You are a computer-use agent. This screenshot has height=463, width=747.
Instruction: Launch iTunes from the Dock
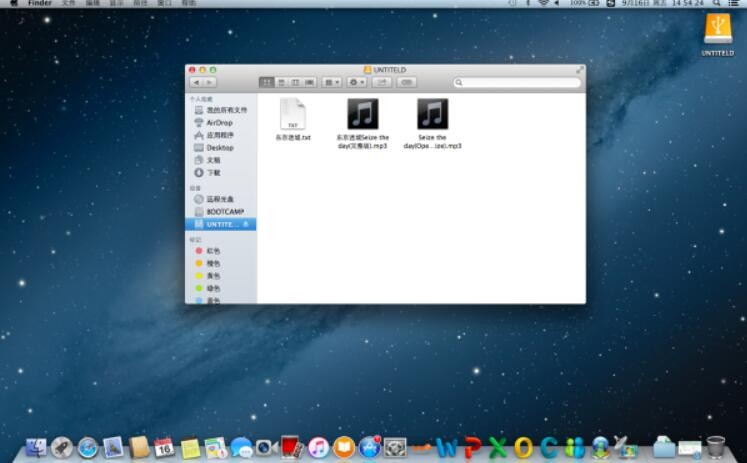coord(318,447)
